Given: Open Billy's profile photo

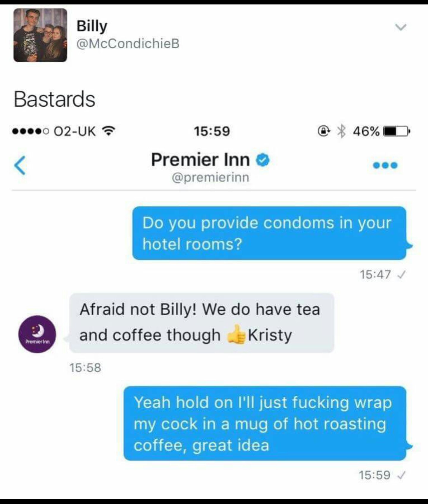Looking at the screenshot, I should click(x=40, y=35).
